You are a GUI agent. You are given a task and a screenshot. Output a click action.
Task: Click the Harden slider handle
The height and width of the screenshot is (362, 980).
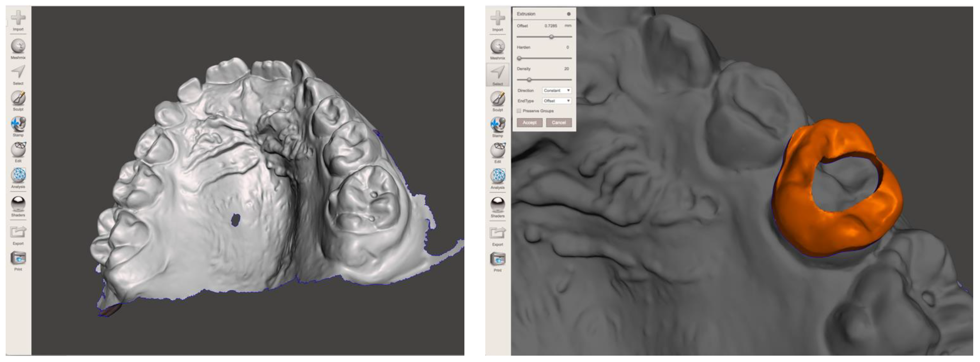pyautogui.click(x=519, y=58)
